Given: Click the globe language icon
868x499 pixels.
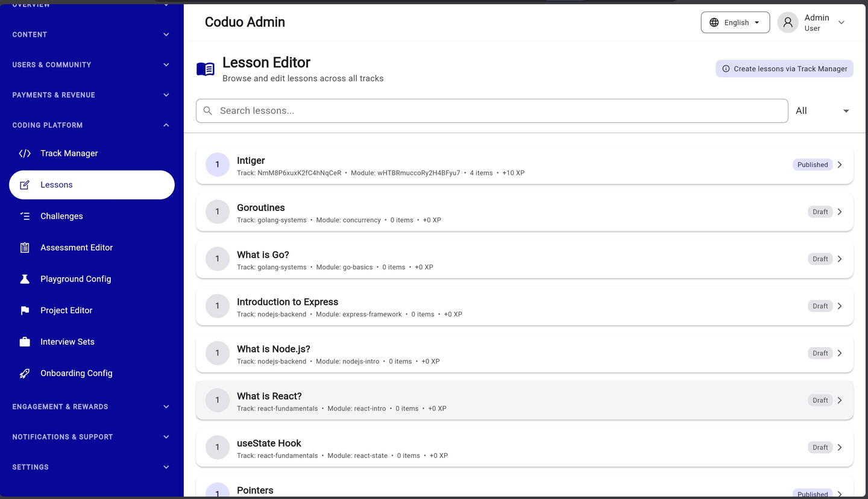Looking at the screenshot, I should tap(714, 22).
